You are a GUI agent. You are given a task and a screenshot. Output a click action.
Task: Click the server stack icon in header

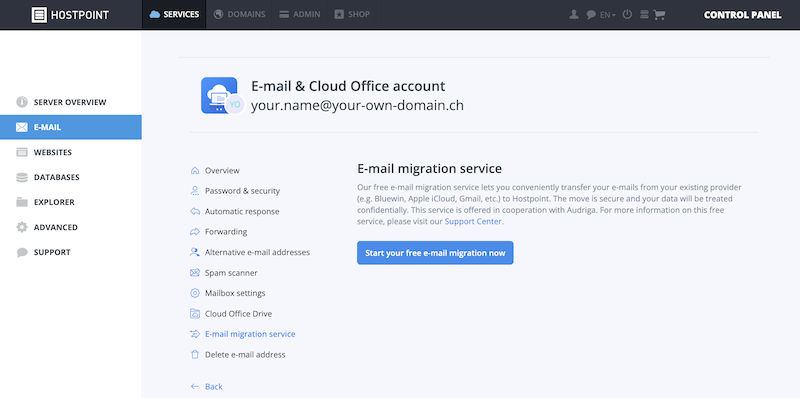644,14
